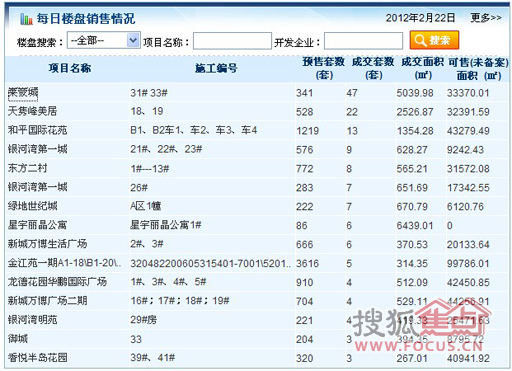512x371 pixels.
Task: Click the date 2012年2月22日
Action: point(420,18)
